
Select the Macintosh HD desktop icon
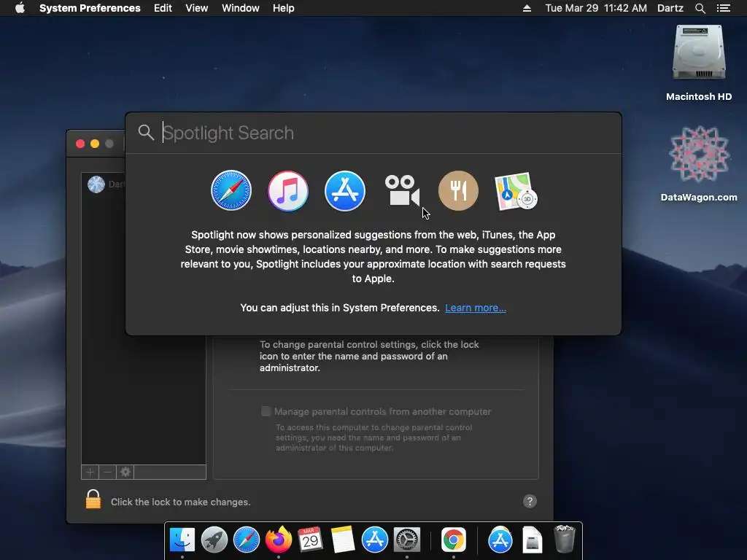click(x=698, y=63)
